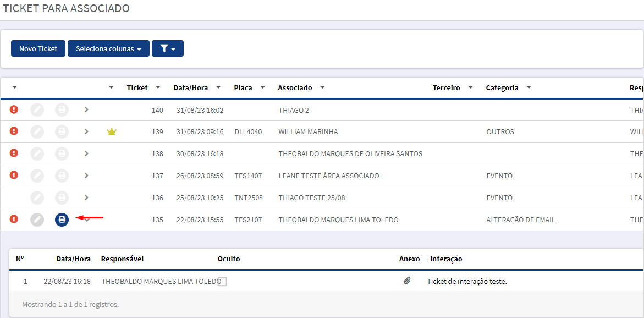
Task: Click the edit pencil icon for ticket 140
Action: (x=37, y=109)
